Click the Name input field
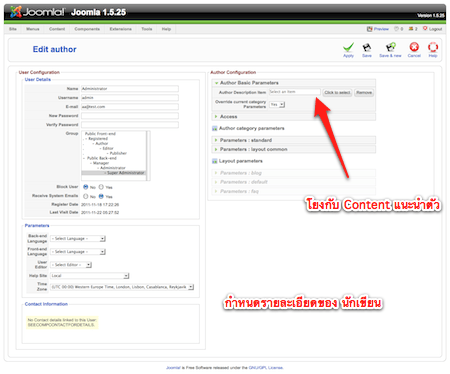Viewport: 450px width, 374px height. 130,89
